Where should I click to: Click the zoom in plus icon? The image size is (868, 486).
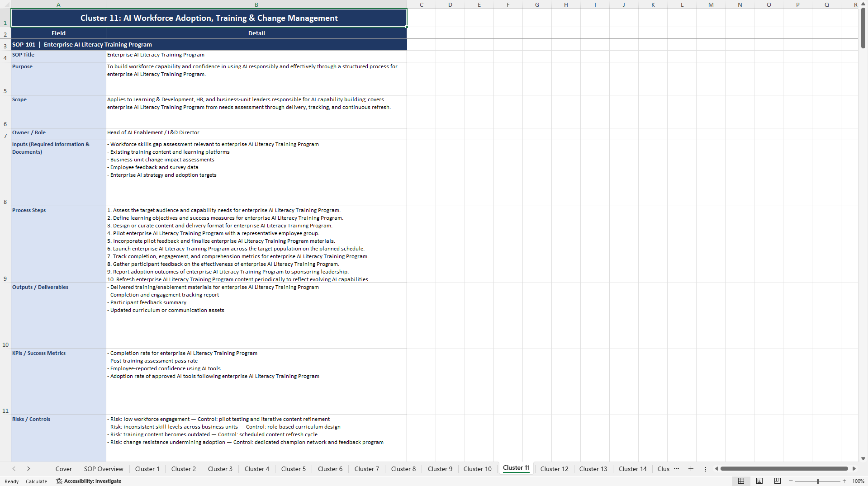click(844, 481)
